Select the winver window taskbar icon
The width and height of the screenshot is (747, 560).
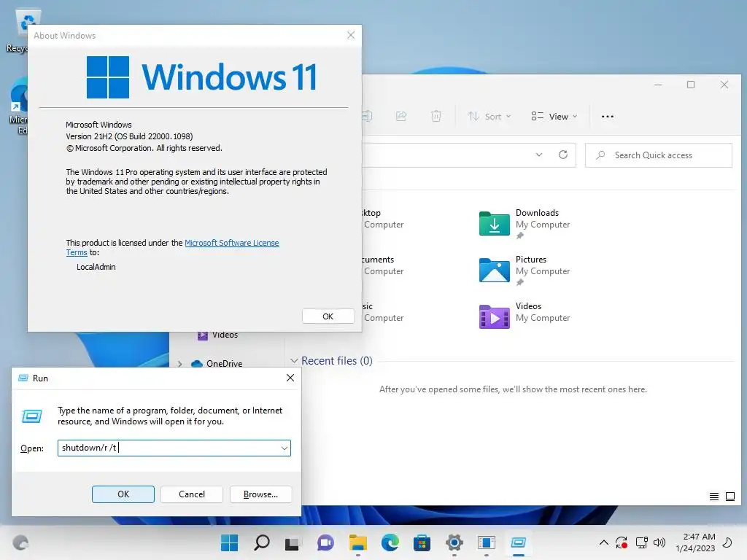click(487, 542)
